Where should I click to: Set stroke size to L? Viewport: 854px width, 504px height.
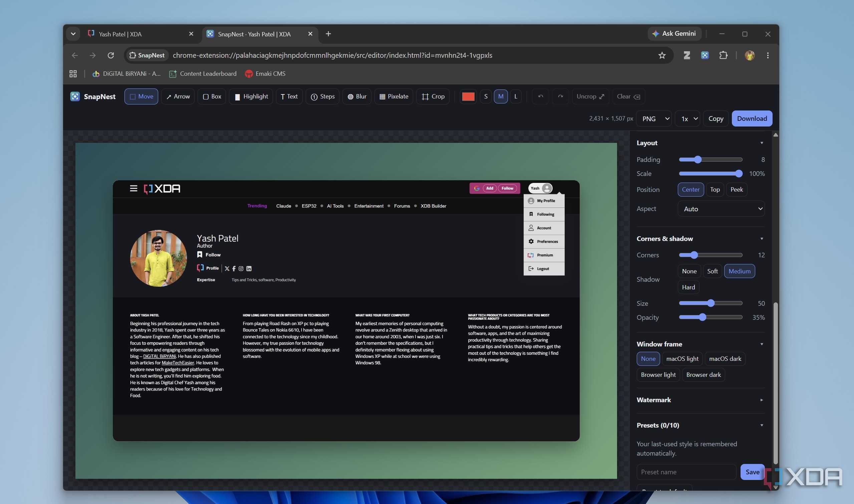(x=516, y=96)
